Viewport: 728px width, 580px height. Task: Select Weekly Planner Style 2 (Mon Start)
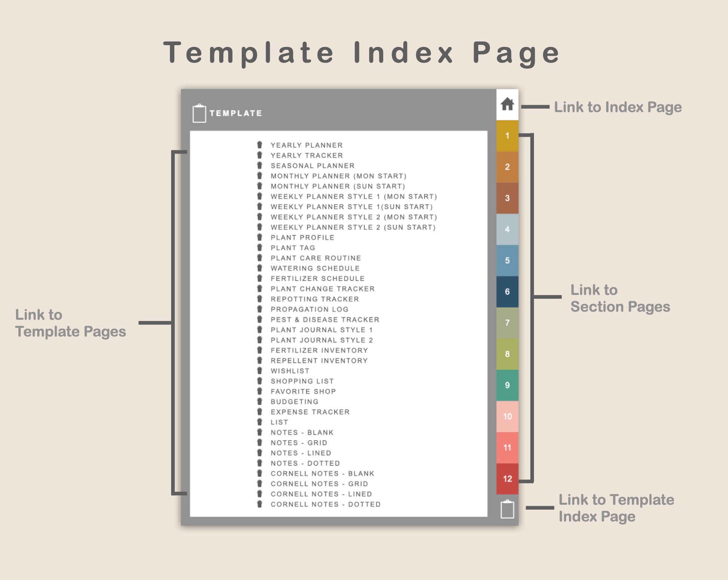click(x=354, y=217)
